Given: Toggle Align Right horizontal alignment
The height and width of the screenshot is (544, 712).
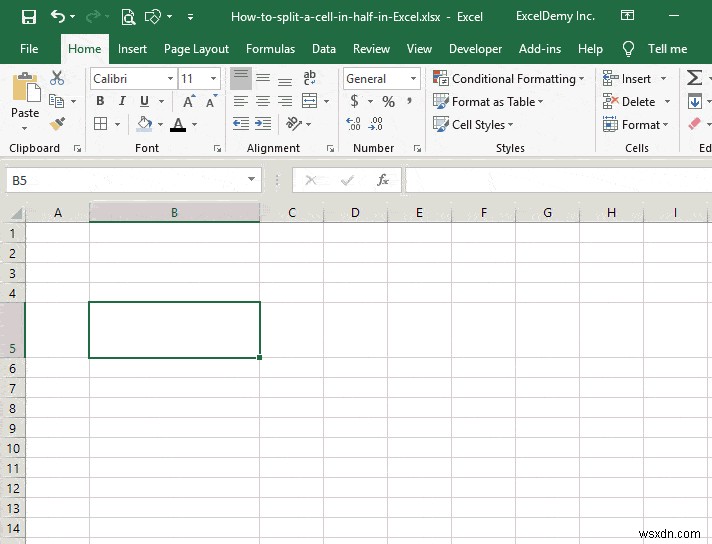Looking at the screenshot, I should [x=285, y=101].
